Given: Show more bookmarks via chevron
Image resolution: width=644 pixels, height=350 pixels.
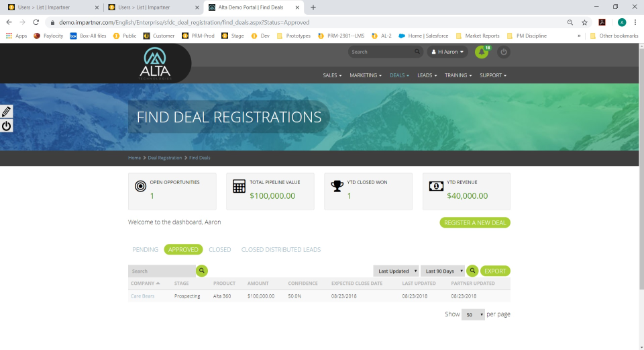Looking at the screenshot, I should coord(579,36).
